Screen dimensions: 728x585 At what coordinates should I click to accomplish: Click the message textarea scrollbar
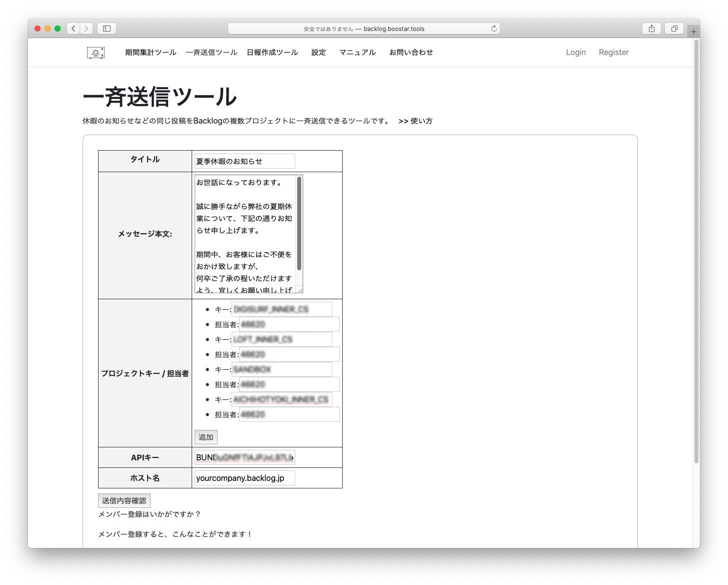click(x=299, y=223)
